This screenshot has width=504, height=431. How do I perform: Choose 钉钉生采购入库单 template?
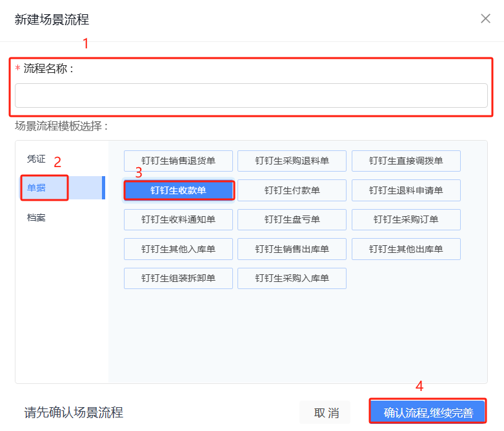click(x=292, y=278)
